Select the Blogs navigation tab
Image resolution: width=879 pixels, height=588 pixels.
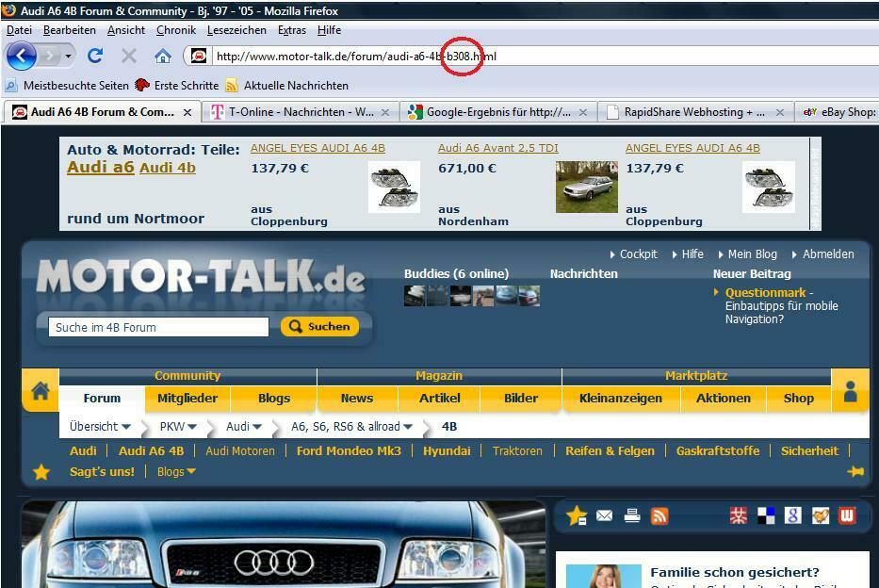coord(274,399)
